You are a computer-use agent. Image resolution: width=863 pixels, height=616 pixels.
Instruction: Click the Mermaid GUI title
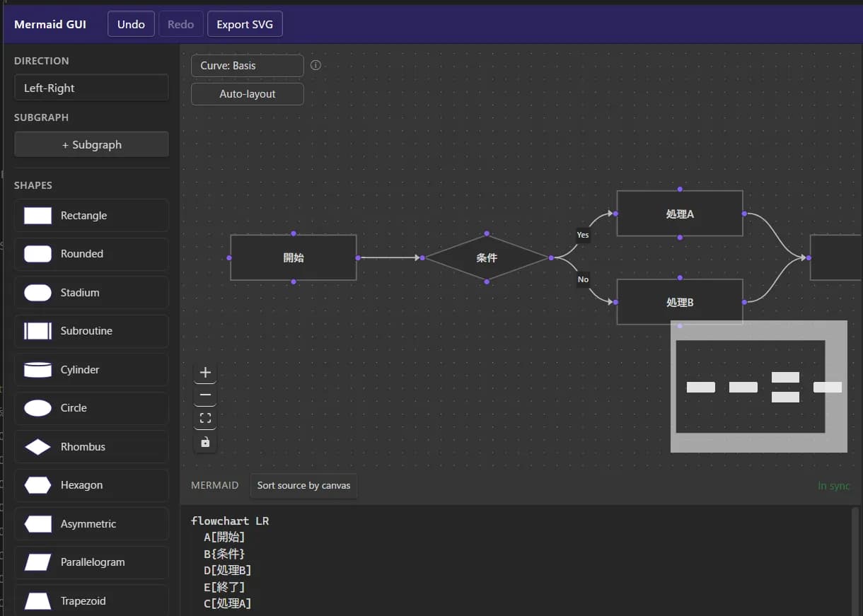(x=50, y=24)
